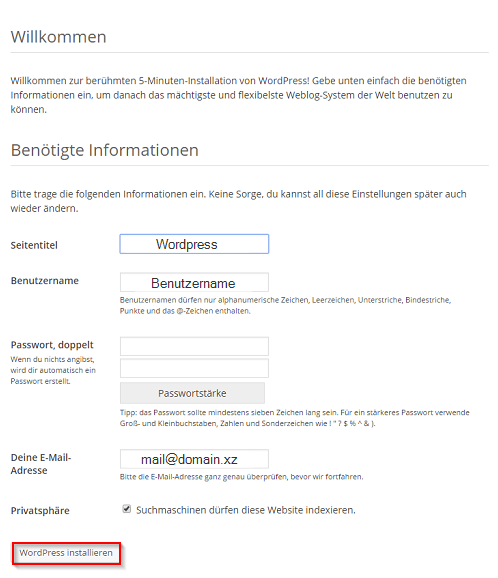Click the note about the automatically generated Passwort

[53, 370]
